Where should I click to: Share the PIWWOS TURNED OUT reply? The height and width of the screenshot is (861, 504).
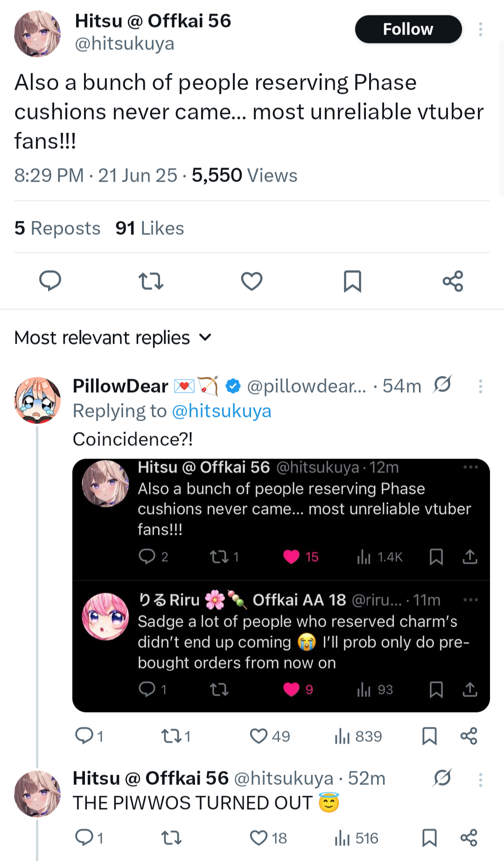pos(469,838)
